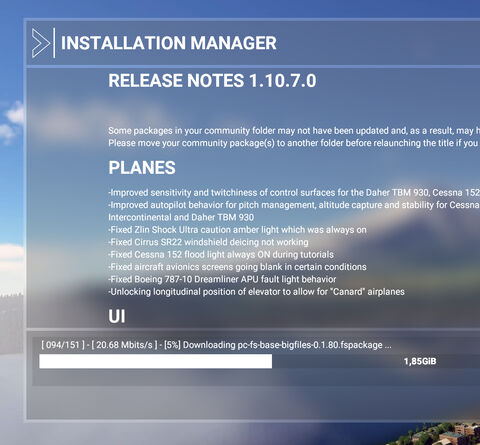Click the Installation Manager arrow logo icon

tap(41, 43)
